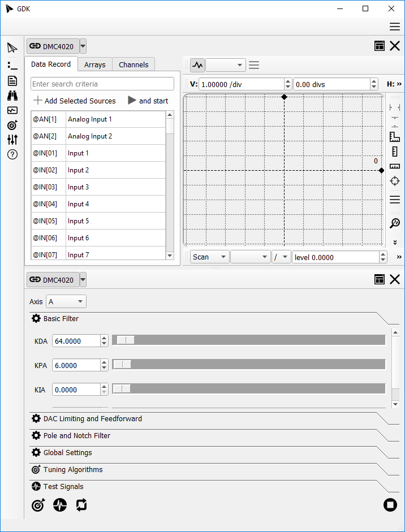Click Add Selected Sources

coord(74,101)
